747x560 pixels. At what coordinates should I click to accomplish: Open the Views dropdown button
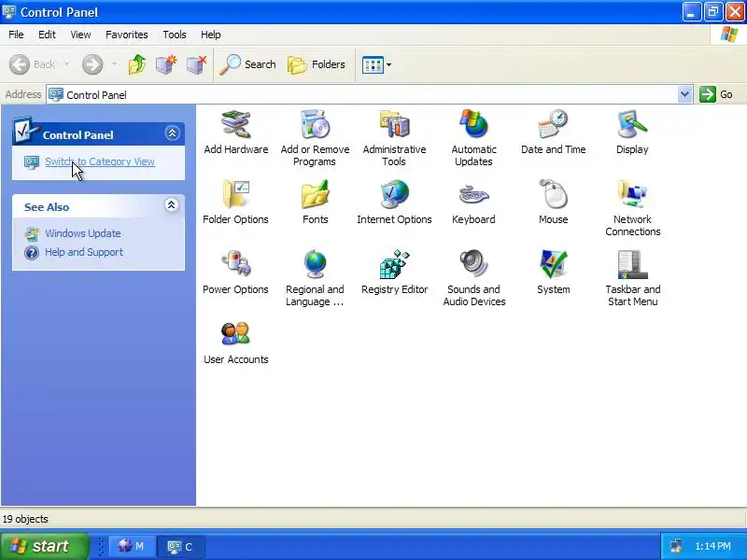coord(376,64)
